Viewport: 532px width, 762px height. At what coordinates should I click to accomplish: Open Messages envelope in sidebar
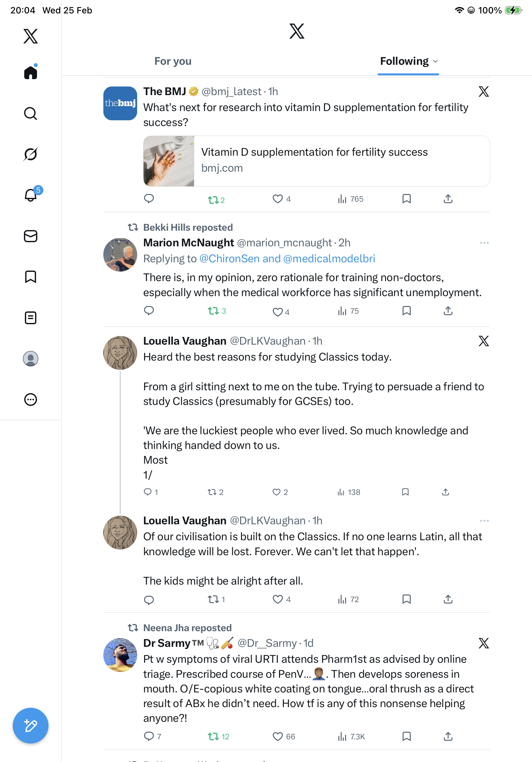pos(31,236)
